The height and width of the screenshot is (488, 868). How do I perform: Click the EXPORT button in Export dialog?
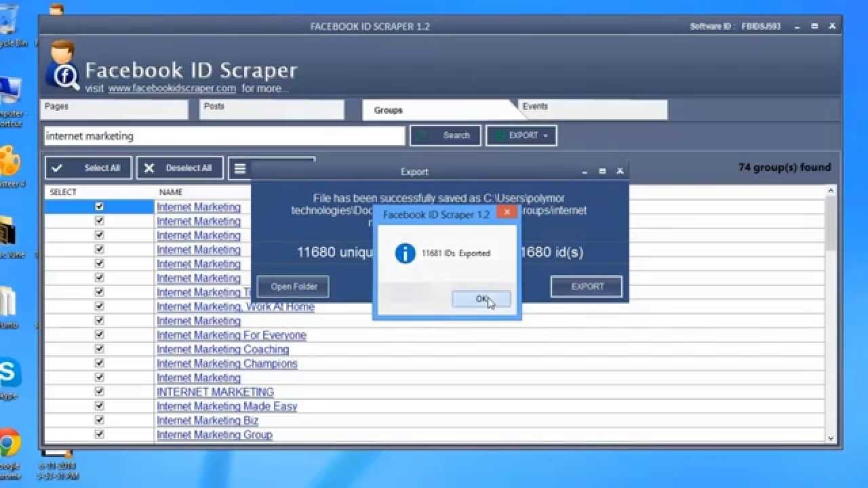pos(587,287)
